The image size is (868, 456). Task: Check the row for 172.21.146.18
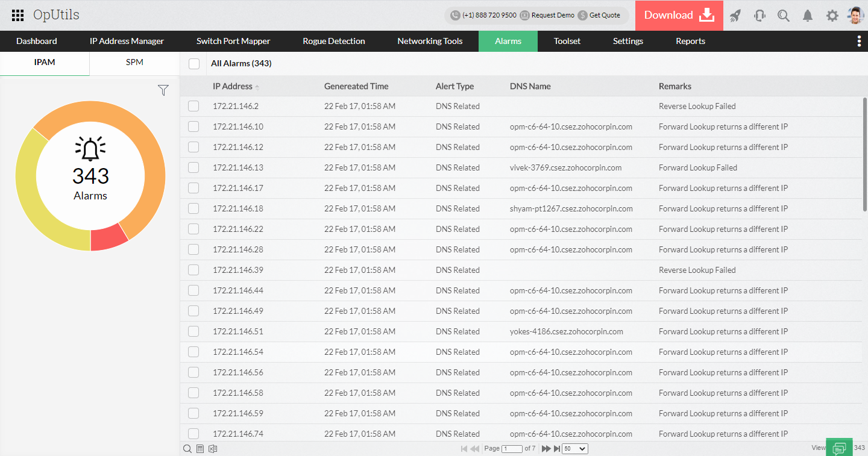pos(193,208)
